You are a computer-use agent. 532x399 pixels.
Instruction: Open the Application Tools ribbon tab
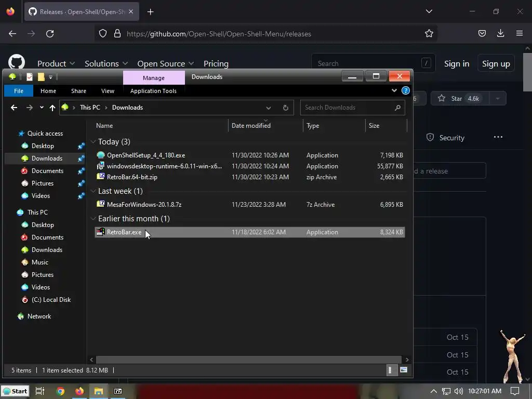point(153,91)
